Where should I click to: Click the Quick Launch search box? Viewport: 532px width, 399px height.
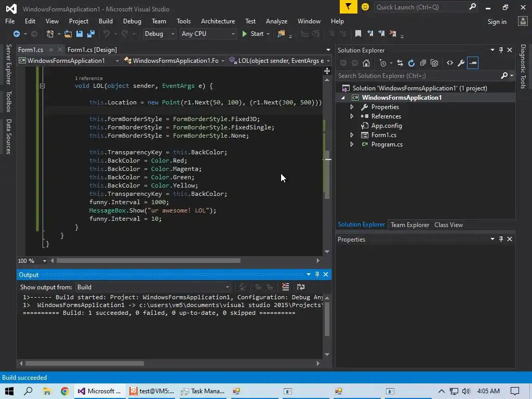[x=422, y=7]
